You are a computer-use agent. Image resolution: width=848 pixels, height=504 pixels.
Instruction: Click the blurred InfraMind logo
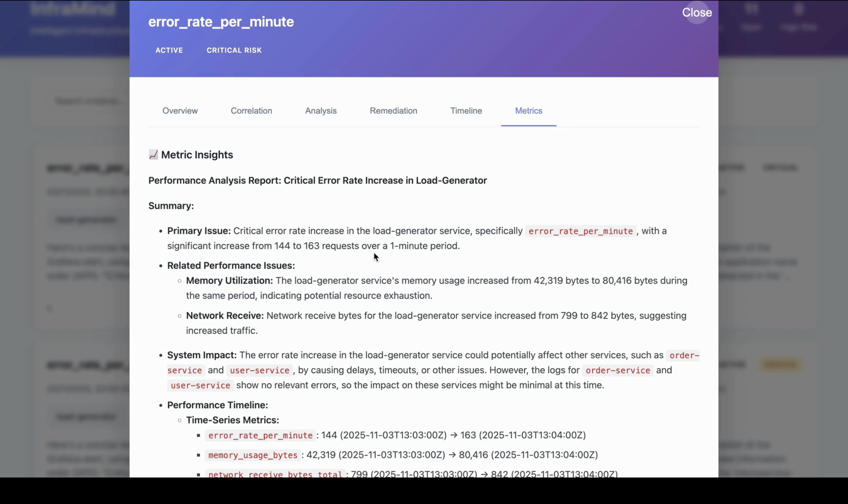(x=72, y=9)
